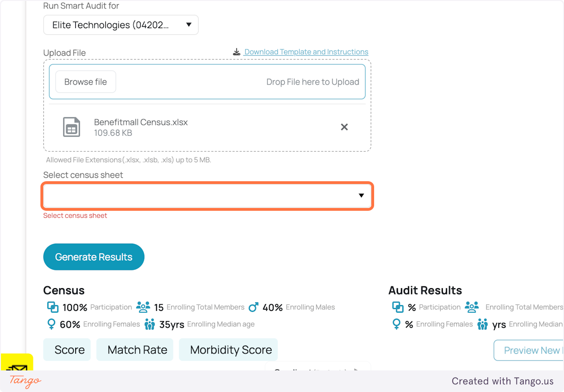Remove the uploaded Benefitmall Census file
Screen dimensions: 564x392
click(344, 127)
